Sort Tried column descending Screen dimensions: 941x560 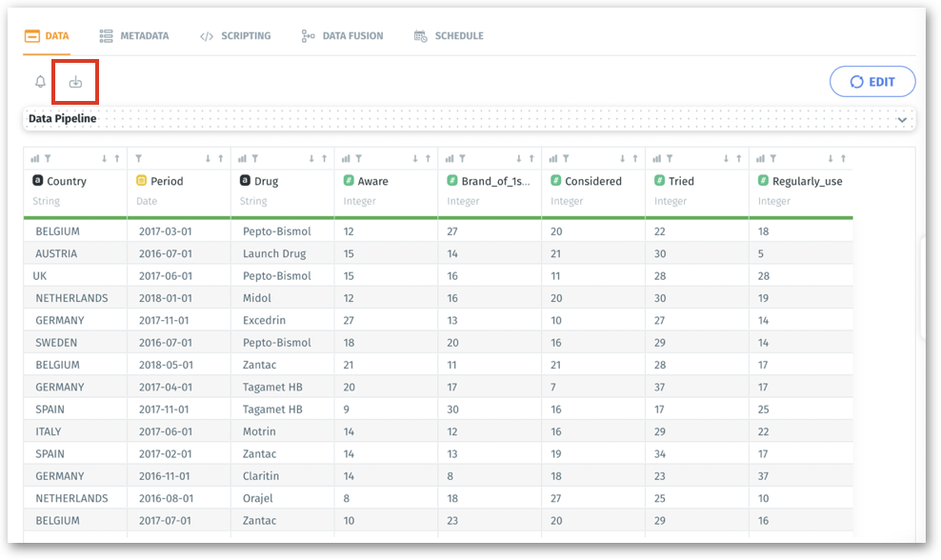[x=726, y=158]
